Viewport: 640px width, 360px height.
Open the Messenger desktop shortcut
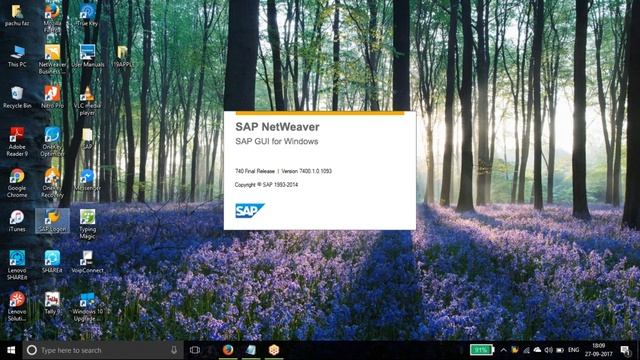pyautogui.click(x=87, y=180)
